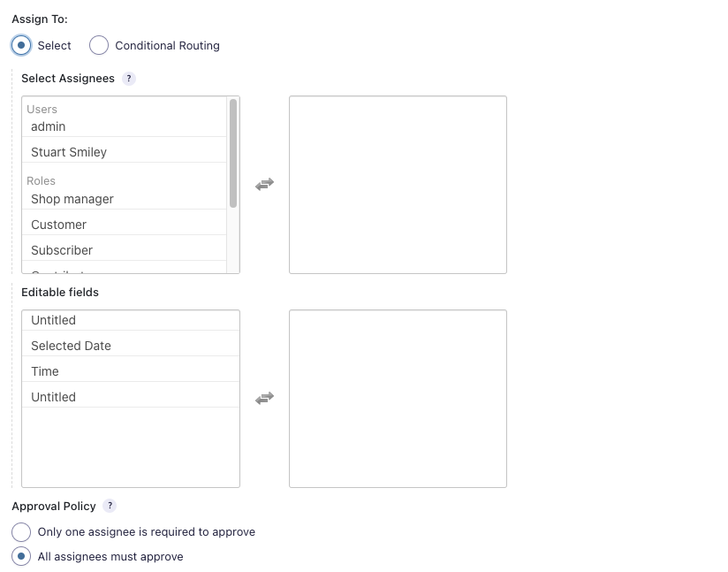This screenshot has height=572, width=728.
Task: Click the help icon beside Select Assignees
Action: pyautogui.click(x=129, y=79)
